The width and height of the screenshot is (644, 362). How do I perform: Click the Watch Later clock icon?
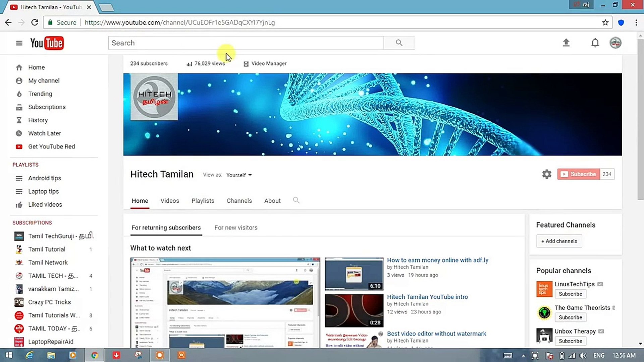[19, 133]
